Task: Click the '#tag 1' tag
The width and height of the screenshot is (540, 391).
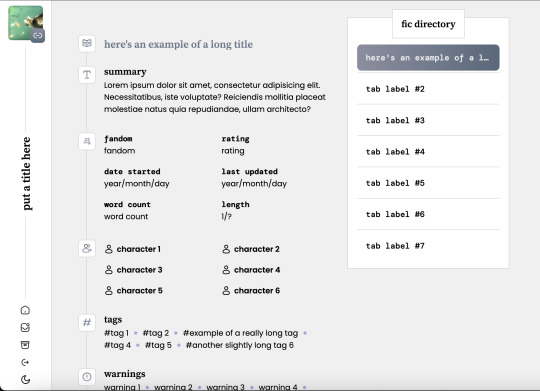Action: click(116, 333)
